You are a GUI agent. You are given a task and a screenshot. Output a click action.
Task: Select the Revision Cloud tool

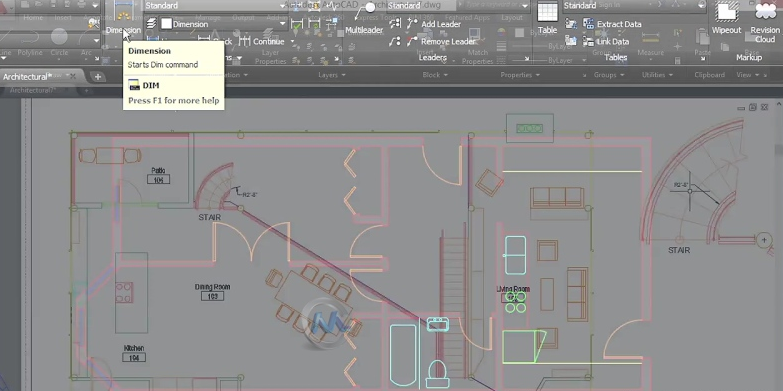pos(765,22)
